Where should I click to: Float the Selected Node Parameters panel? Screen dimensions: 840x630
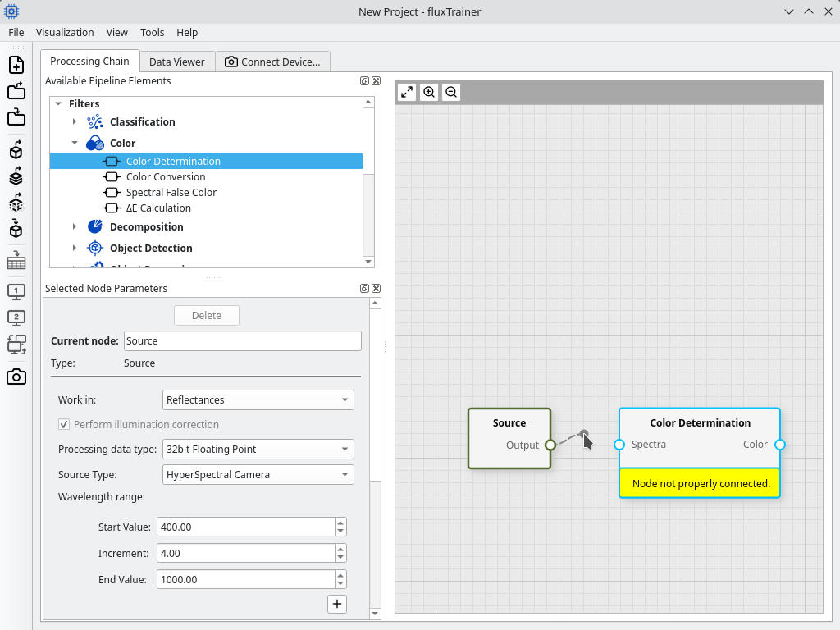364,288
